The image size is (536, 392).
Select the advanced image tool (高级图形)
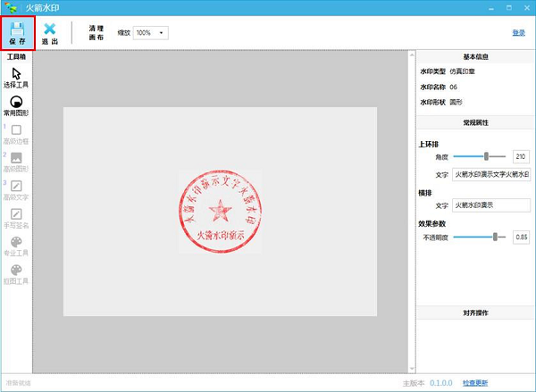tap(16, 158)
